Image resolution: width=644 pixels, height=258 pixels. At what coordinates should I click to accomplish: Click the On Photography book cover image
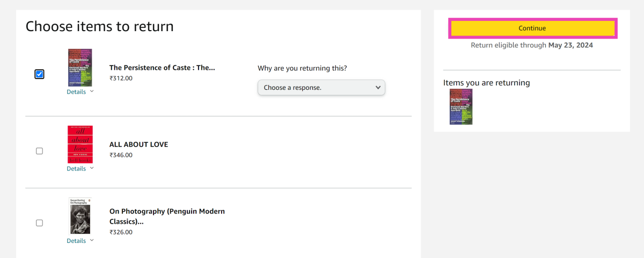80,216
